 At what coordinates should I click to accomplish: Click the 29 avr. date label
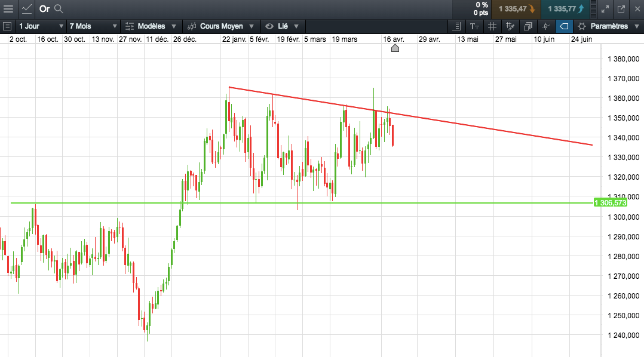[429, 39]
